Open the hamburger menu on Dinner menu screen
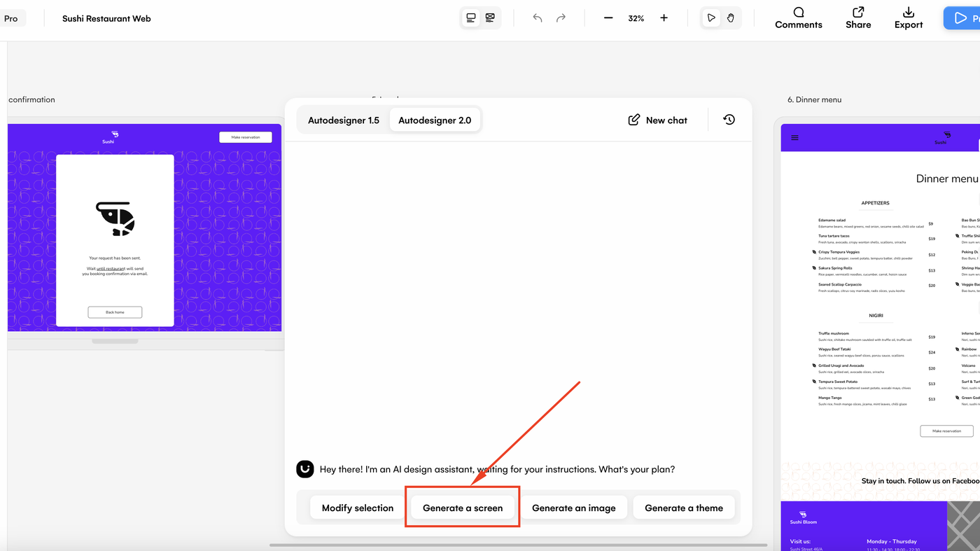The height and width of the screenshot is (551, 980). [x=794, y=137]
